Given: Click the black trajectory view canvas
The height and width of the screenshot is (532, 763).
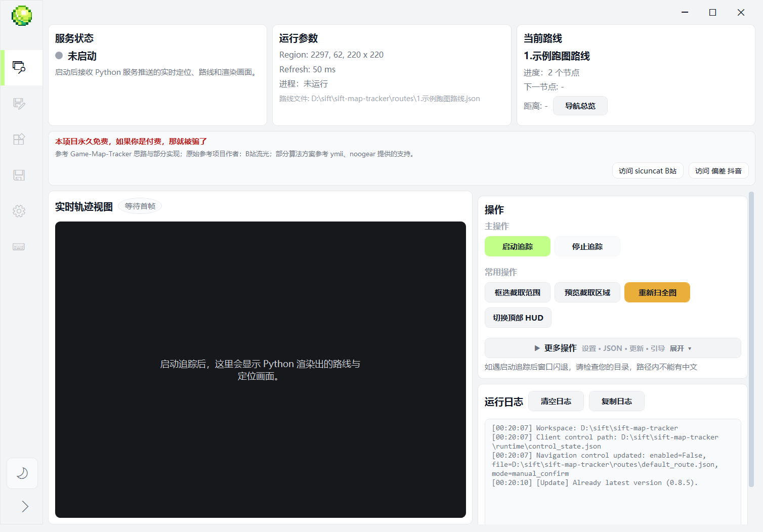Looking at the screenshot, I should [261, 370].
